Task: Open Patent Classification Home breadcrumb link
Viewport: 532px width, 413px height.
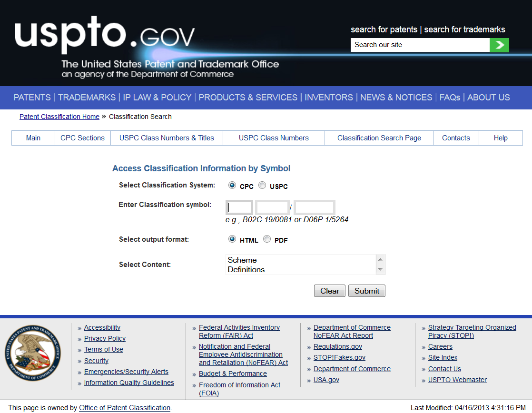Action: tap(59, 117)
